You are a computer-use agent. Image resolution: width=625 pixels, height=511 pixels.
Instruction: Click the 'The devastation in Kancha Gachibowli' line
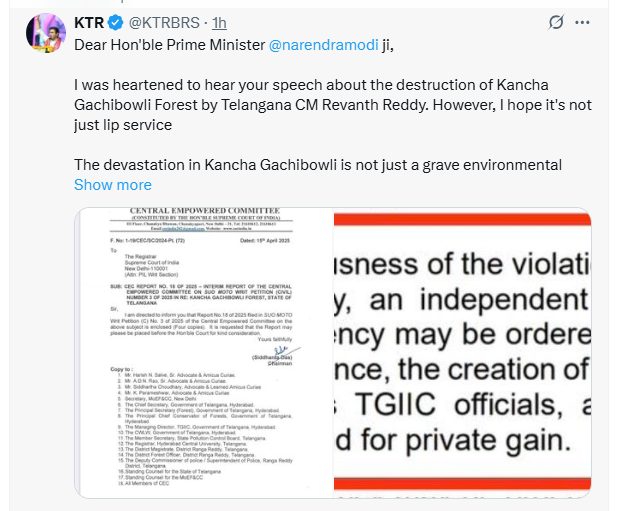click(x=318, y=165)
